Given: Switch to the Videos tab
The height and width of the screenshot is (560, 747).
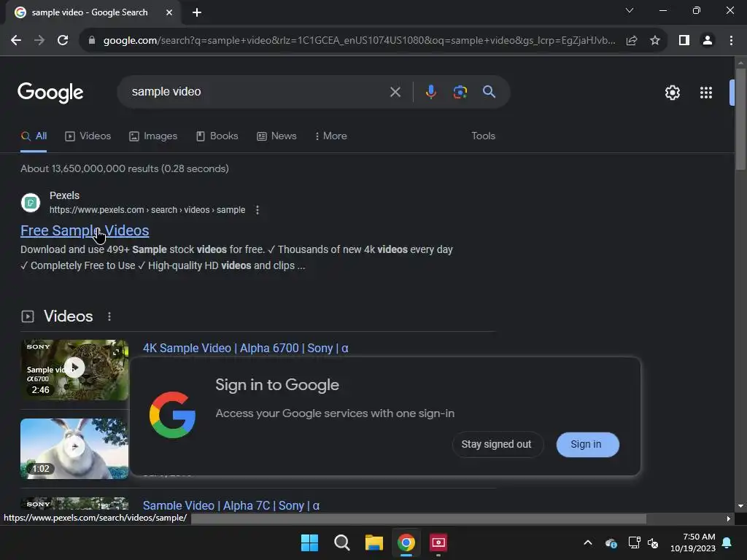Looking at the screenshot, I should [88, 136].
